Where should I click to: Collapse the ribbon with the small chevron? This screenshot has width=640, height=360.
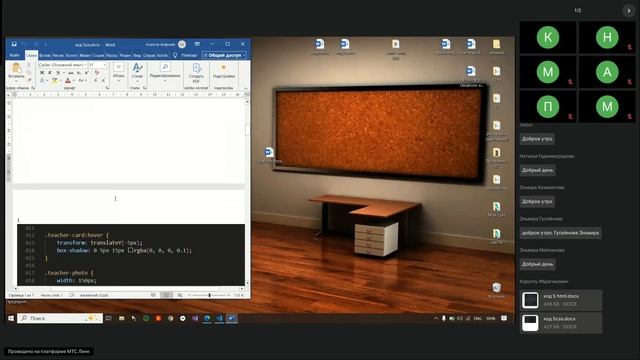[x=246, y=88]
